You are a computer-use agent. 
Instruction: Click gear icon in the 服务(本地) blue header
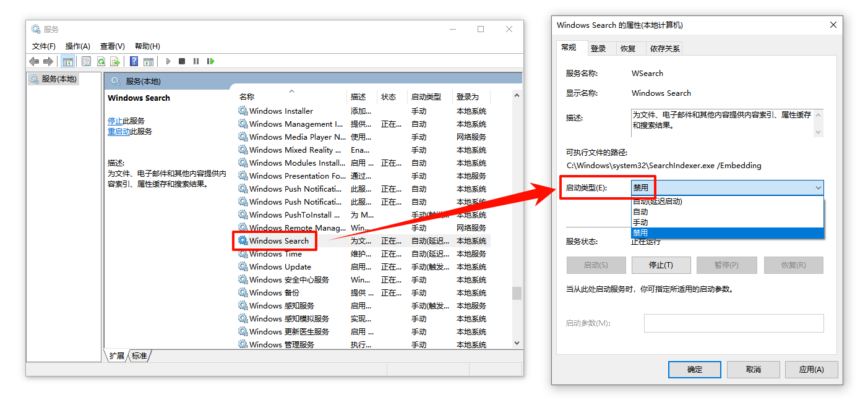click(x=115, y=81)
